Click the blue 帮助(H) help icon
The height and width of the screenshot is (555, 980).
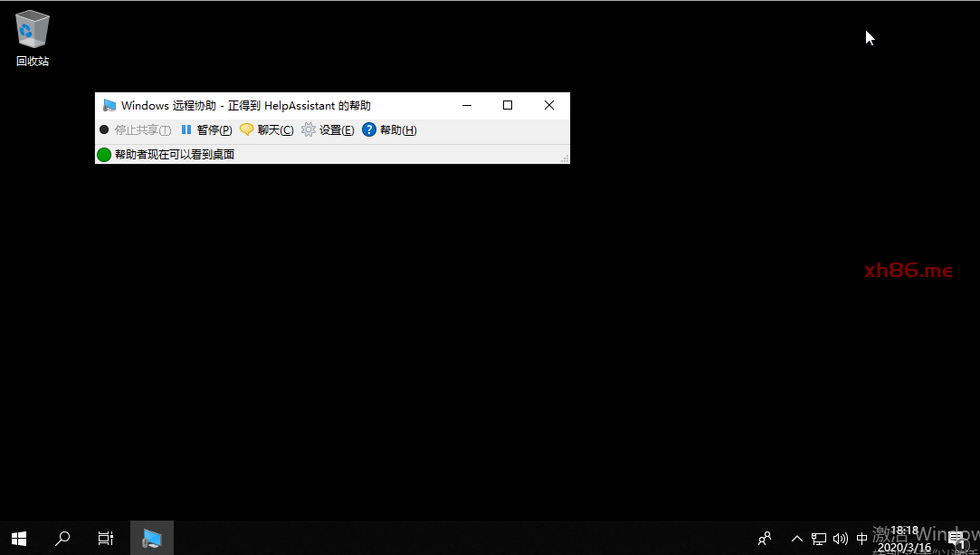click(369, 130)
